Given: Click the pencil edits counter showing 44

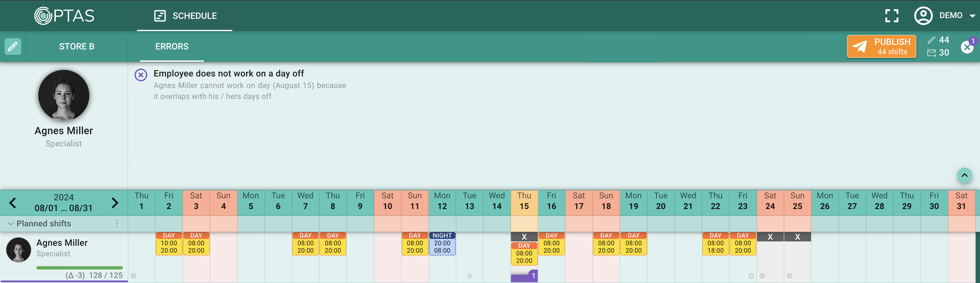Looking at the screenshot, I should (x=938, y=40).
